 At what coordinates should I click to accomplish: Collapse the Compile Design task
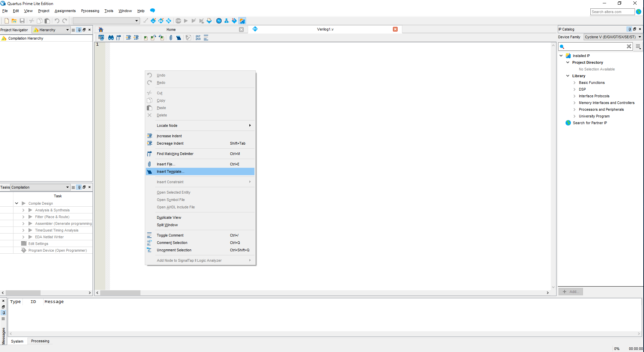point(16,203)
